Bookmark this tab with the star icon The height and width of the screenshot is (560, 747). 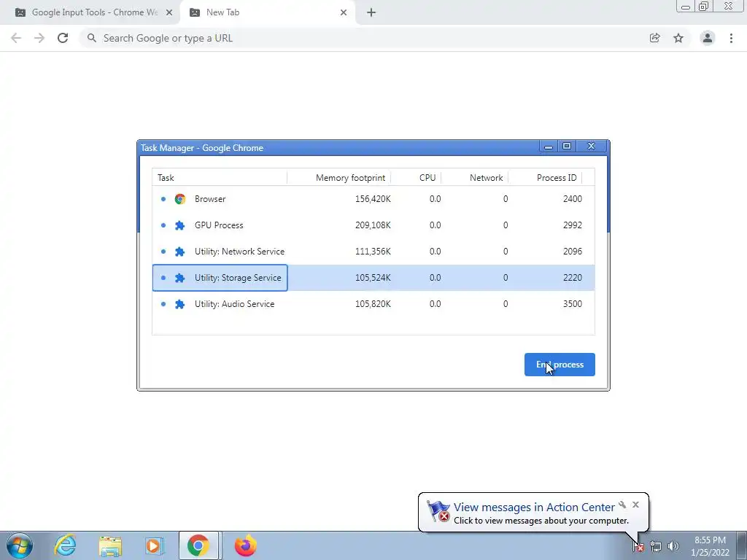[678, 38]
